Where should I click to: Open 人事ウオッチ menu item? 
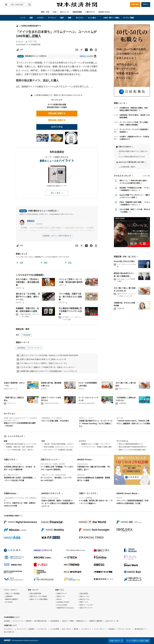point(90,12)
